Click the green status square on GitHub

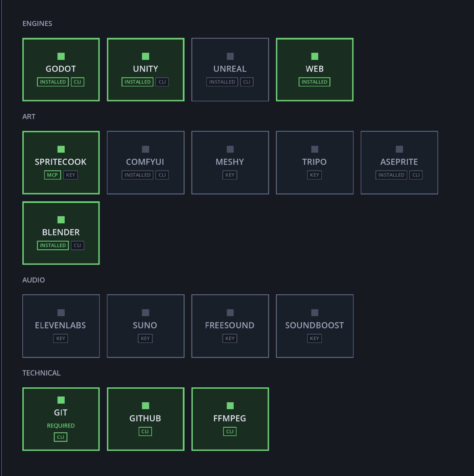(146, 406)
